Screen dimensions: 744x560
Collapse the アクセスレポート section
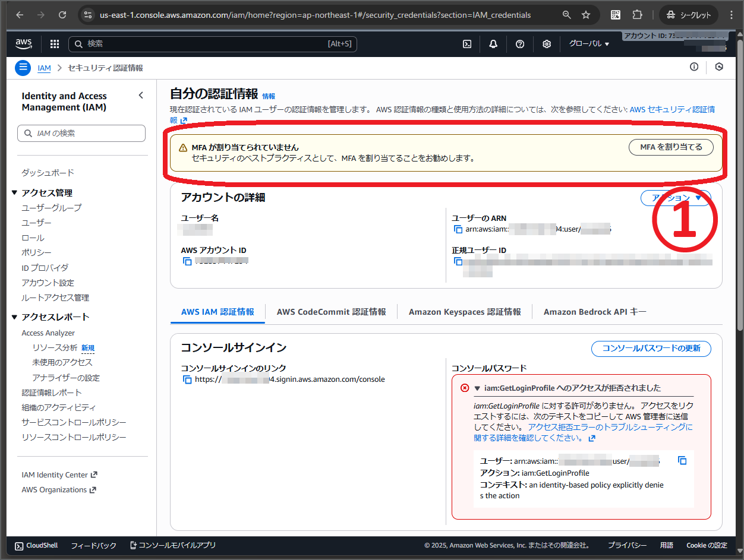(15, 317)
